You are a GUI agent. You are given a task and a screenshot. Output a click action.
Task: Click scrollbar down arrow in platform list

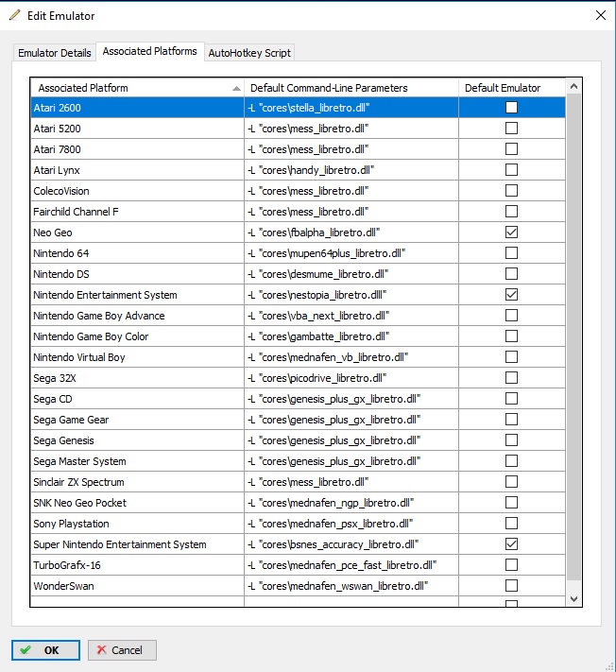point(574,598)
